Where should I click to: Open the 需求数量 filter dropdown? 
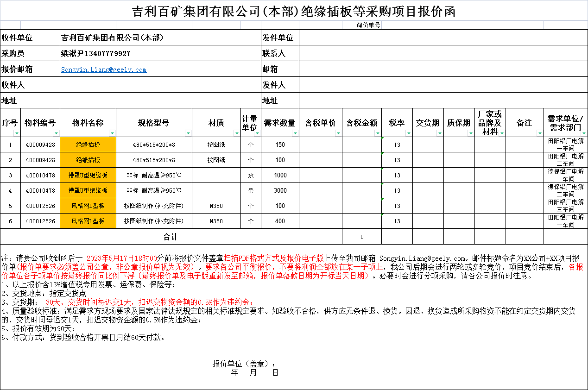click(x=296, y=133)
